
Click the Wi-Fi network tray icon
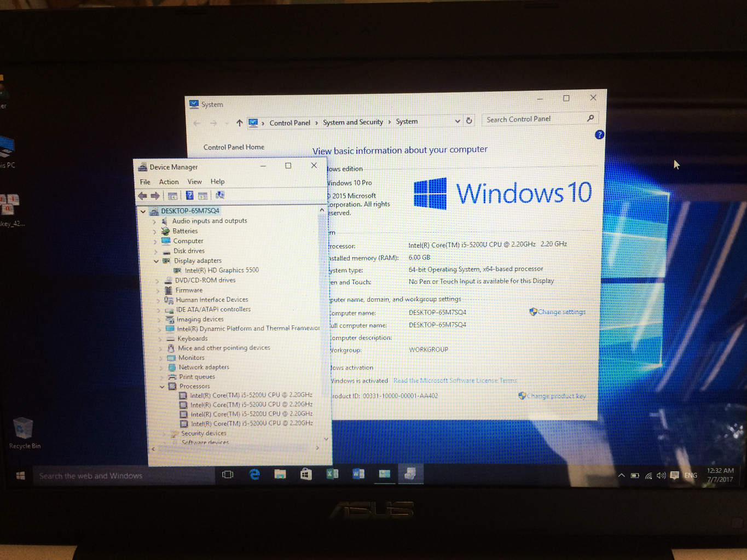pyautogui.click(x=648, y=476)
